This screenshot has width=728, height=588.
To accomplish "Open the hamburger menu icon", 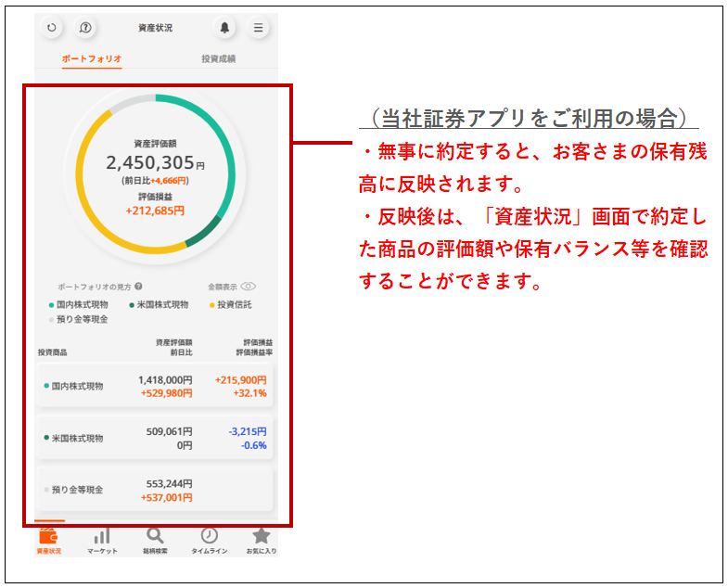I will 258,28.
